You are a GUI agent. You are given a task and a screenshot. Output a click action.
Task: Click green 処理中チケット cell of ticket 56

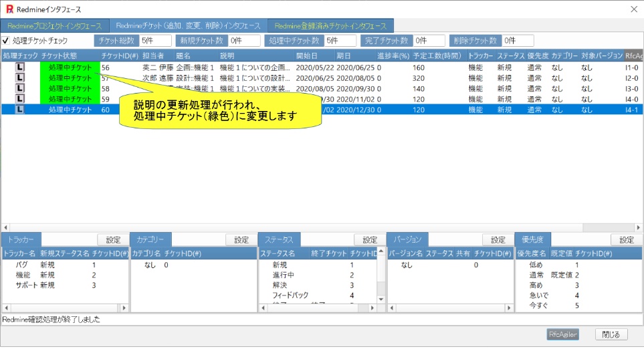click(70, 68)
